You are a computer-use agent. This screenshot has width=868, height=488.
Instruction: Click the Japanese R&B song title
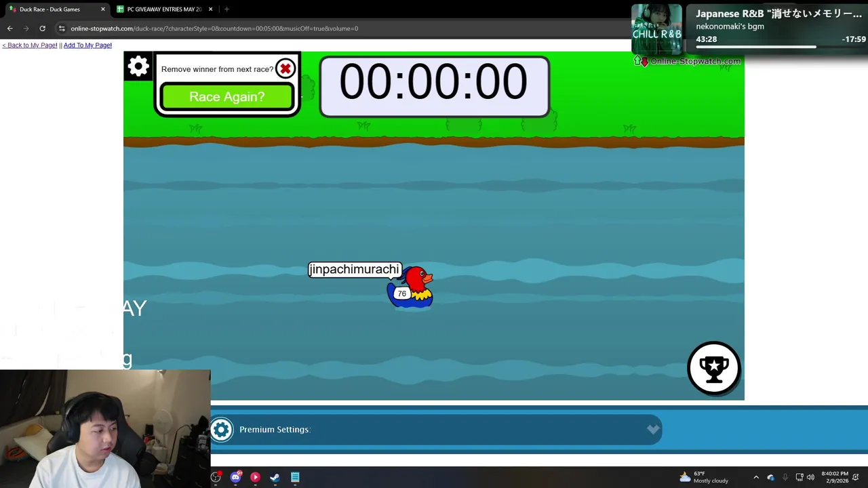coord(778,14)
